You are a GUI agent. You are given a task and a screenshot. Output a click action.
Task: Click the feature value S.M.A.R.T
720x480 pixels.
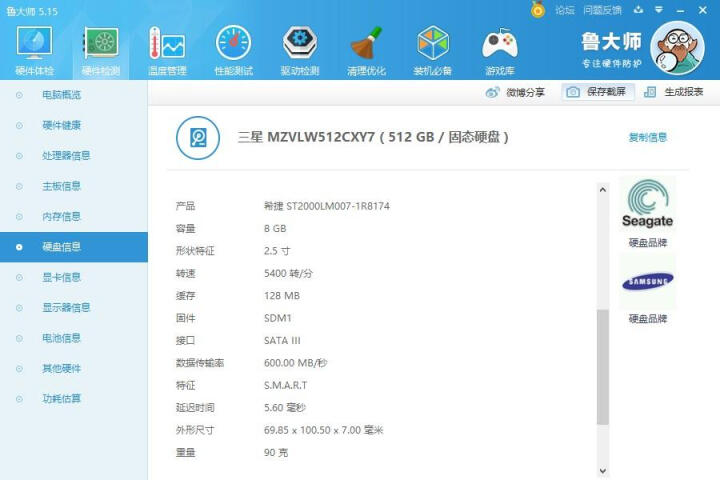point(286,385)
